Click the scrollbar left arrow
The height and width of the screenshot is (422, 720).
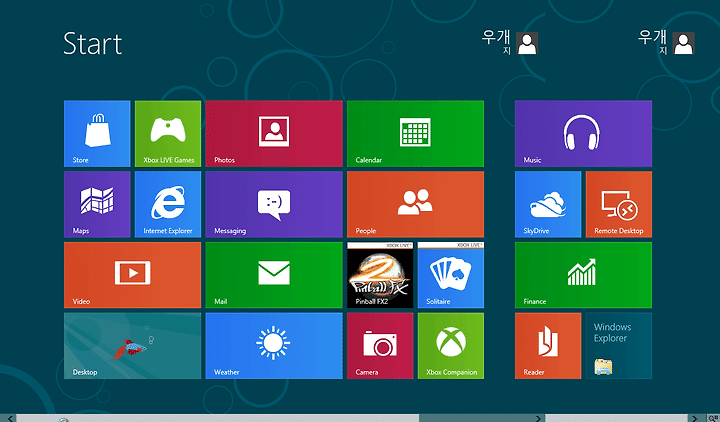10,418
